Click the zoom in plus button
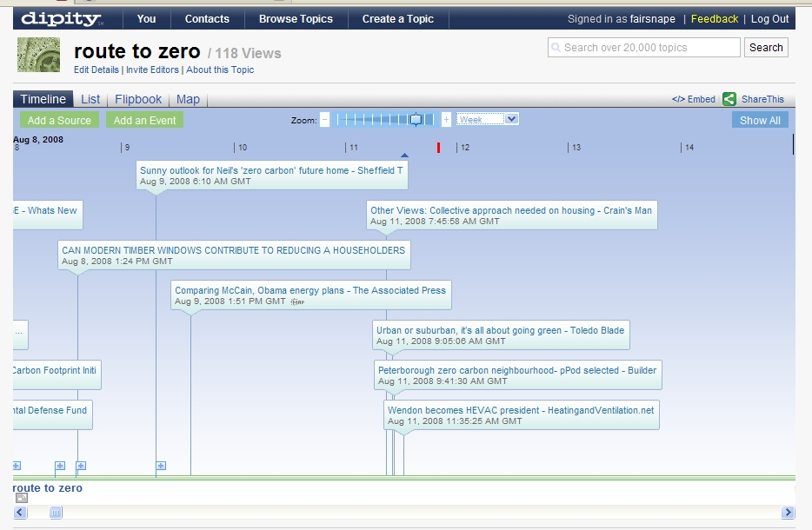This screenshot has height=530, width=812. pyautogui.click(x=446, y=120)
